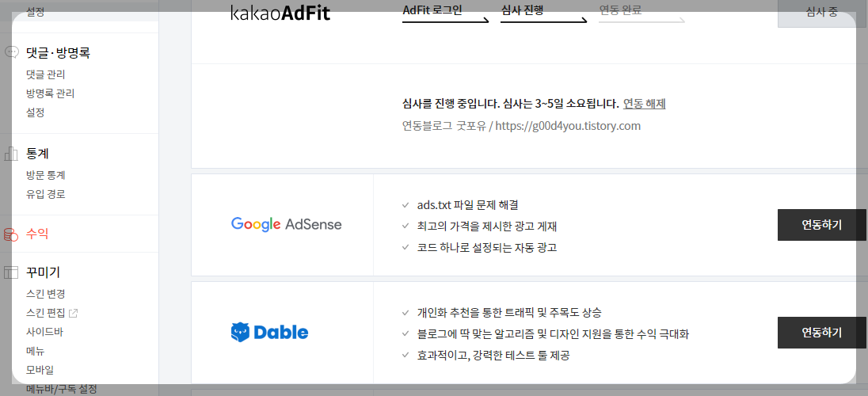The height and width of the screenshot is (396, 868).
Task: Click 연동하기 for Dable
Action: pyautogui.click(x=821, y=333)
